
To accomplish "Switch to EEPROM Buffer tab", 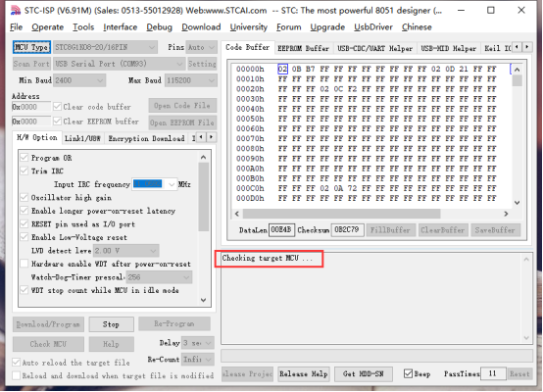I will click(303, 48).
